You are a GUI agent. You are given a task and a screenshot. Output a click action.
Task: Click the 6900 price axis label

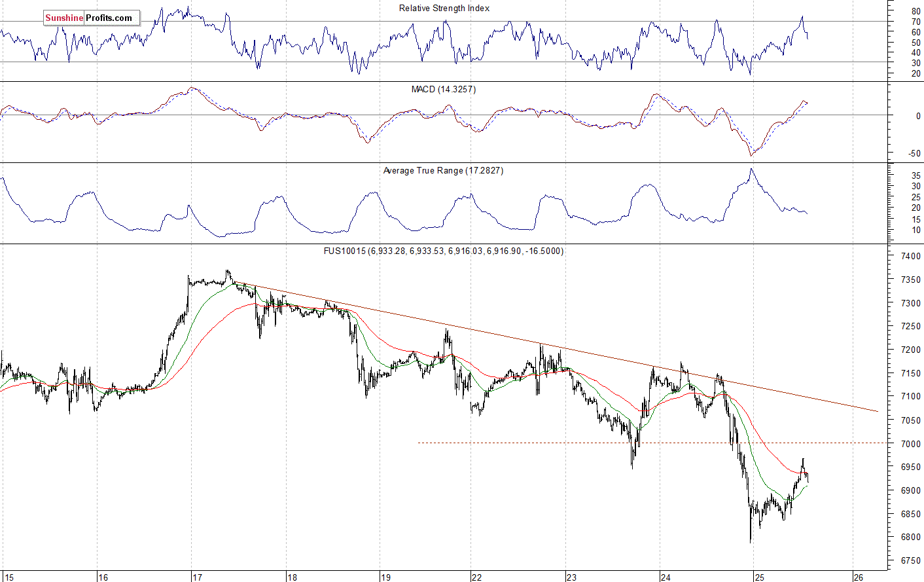coord(911,490)
